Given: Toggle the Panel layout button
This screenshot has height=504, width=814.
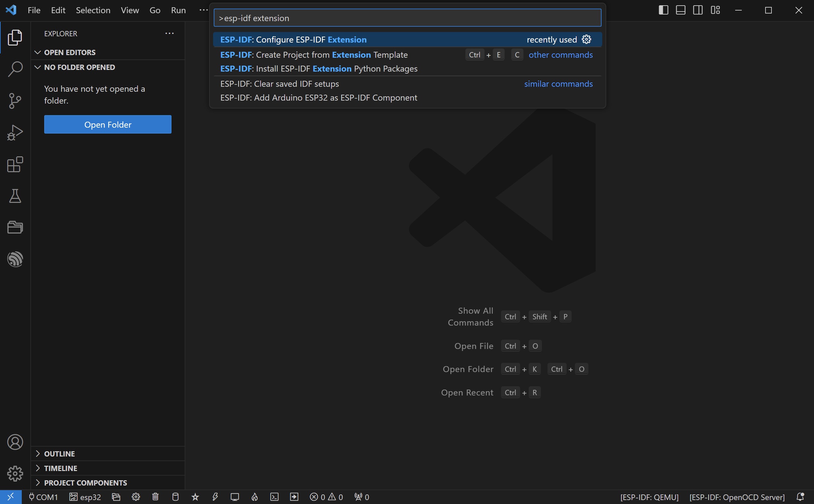Looking at the screenshot, I should 681,10.
